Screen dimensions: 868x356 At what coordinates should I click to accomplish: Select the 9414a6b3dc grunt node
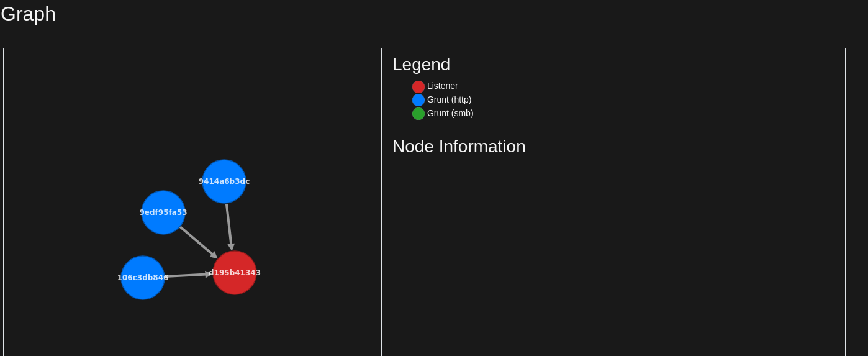coord(224,181)
